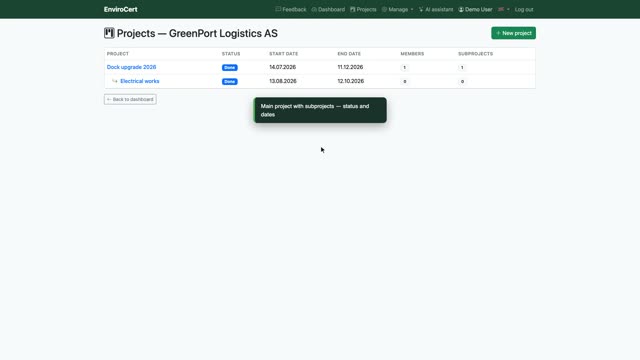Screen dimensions: 640x360
Task: Click the Projects — GreenPort Logistics AS heading
Action: pyautogui.click(x=197, y=33)
